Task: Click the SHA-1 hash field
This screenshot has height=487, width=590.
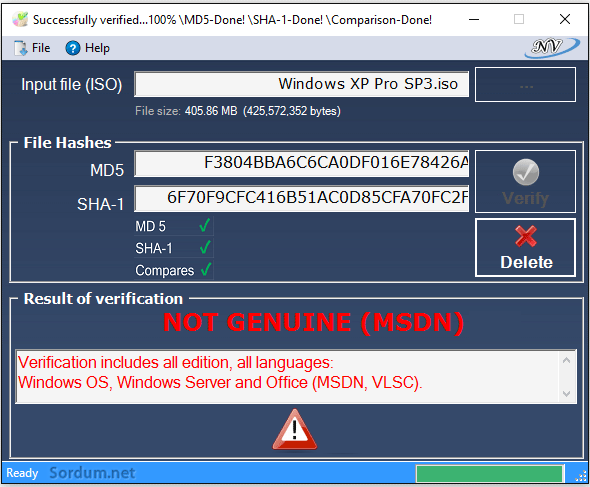Action: tap(301, 198)
